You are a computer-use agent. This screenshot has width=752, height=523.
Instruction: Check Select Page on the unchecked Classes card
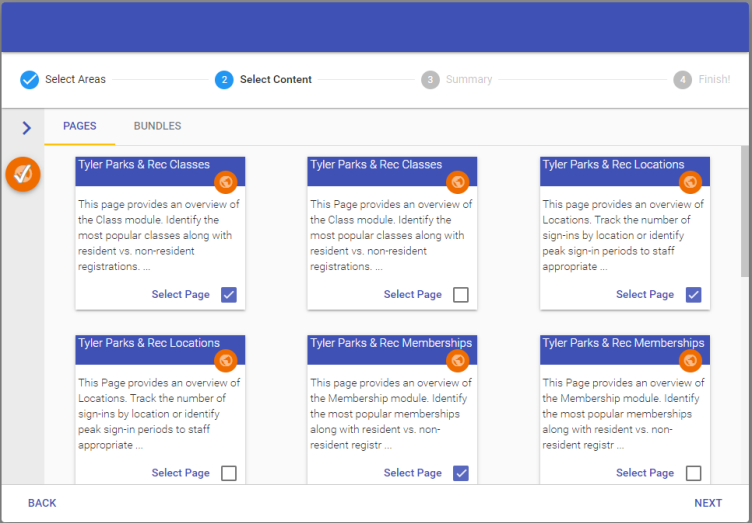(x=461, y=295)
